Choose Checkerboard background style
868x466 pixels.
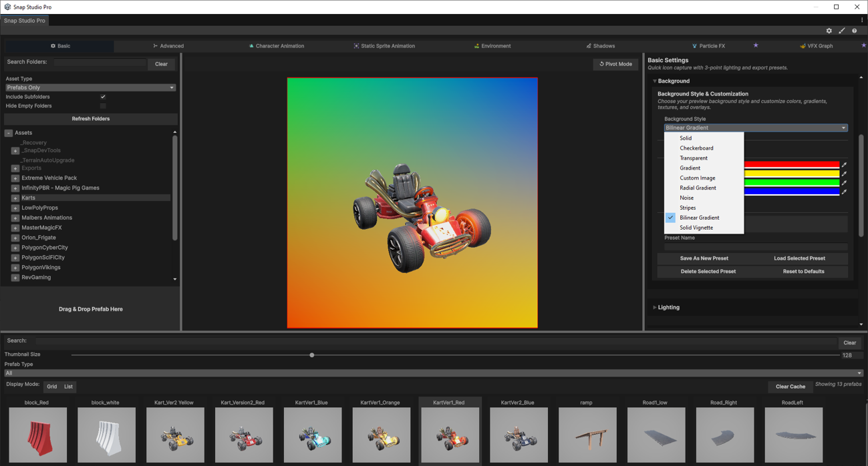pos(704,148)
